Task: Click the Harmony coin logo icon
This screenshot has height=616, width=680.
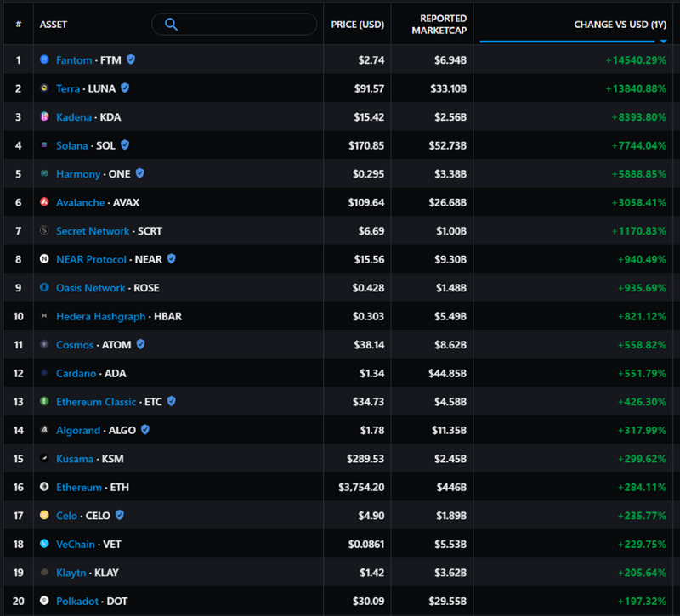Action: click(44, 173)
